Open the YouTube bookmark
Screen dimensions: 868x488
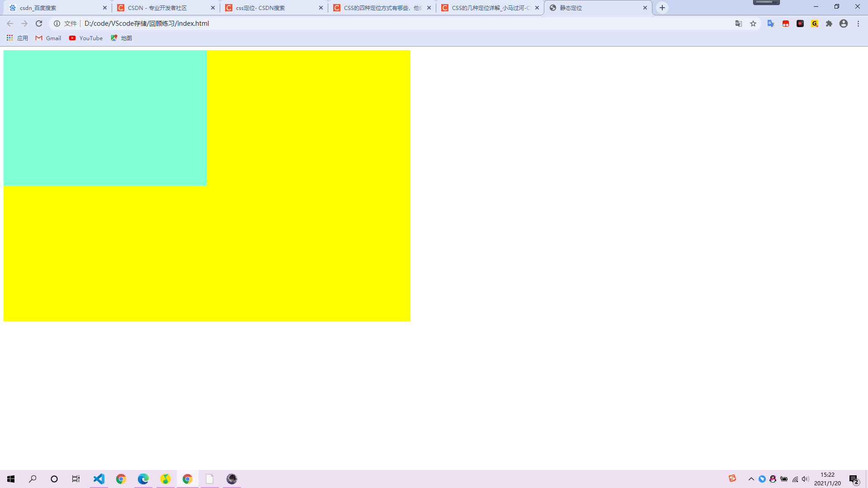pos(86,38)
